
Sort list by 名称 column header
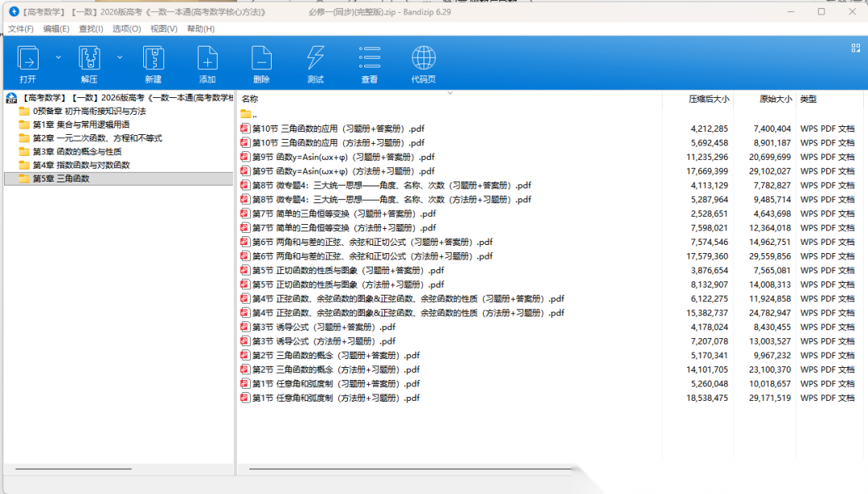pos(250,99)
